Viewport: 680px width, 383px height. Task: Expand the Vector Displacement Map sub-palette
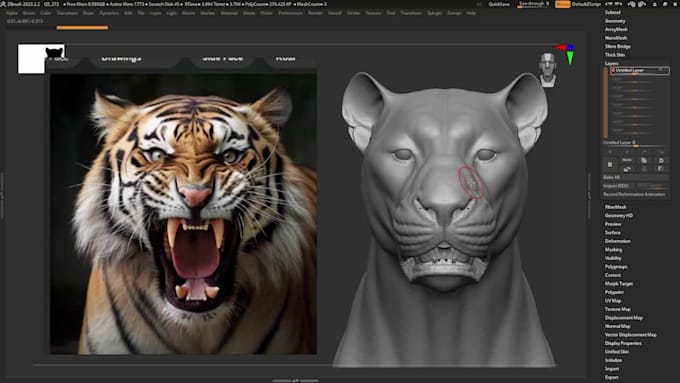click(631, 335)
